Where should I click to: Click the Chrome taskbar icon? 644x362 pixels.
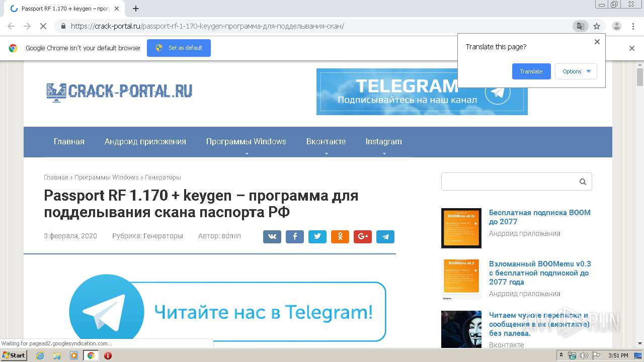[x=91, y=355]
